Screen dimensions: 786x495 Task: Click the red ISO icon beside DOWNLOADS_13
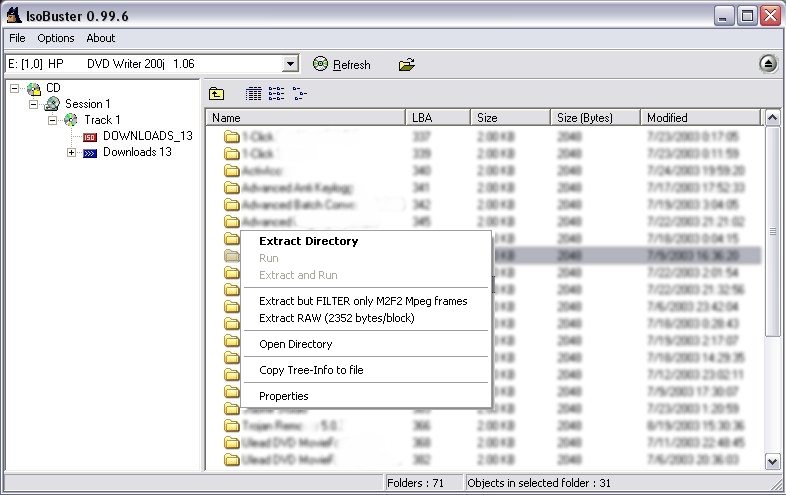coord(90,137)
